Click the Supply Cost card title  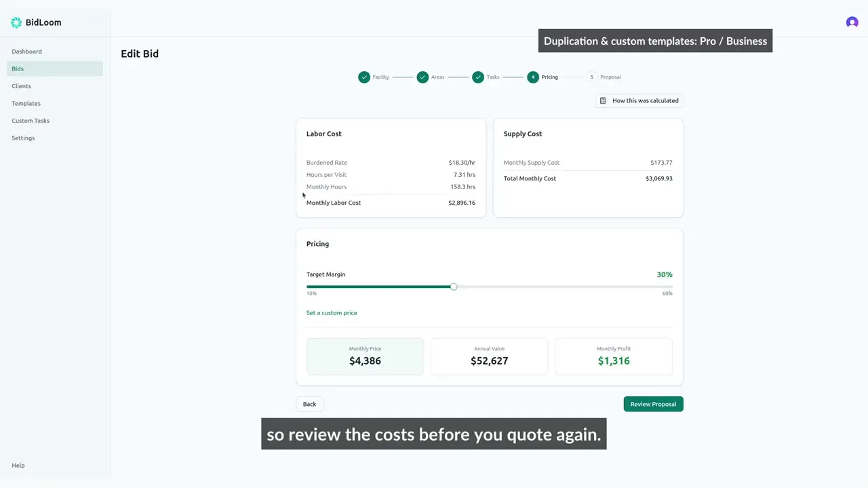pyautogui.click(x=523, y=134)
